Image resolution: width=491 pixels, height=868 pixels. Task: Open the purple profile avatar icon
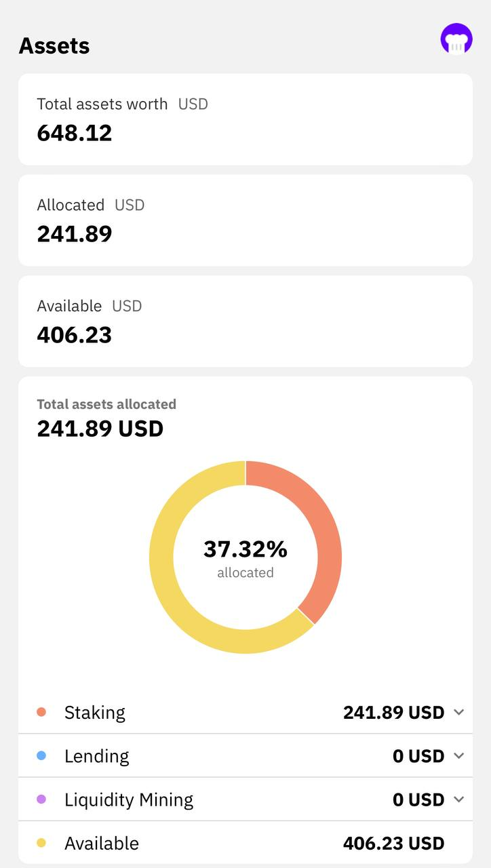456,39
